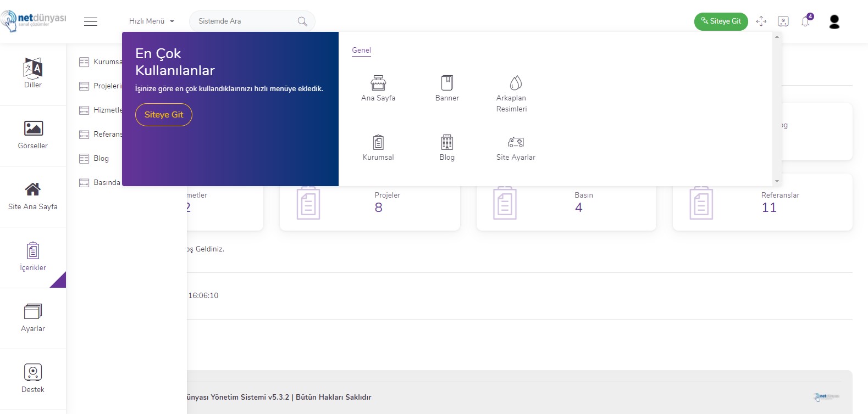
Task: Click the Basın card document icon
Action: click(x=505, y=203)
